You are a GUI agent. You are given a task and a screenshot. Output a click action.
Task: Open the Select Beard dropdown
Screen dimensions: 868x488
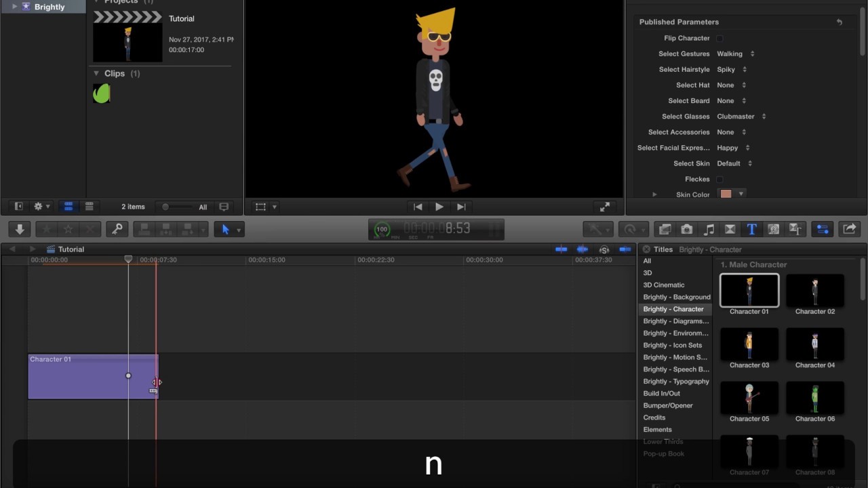pyautogui.click(x=732, y=100)
